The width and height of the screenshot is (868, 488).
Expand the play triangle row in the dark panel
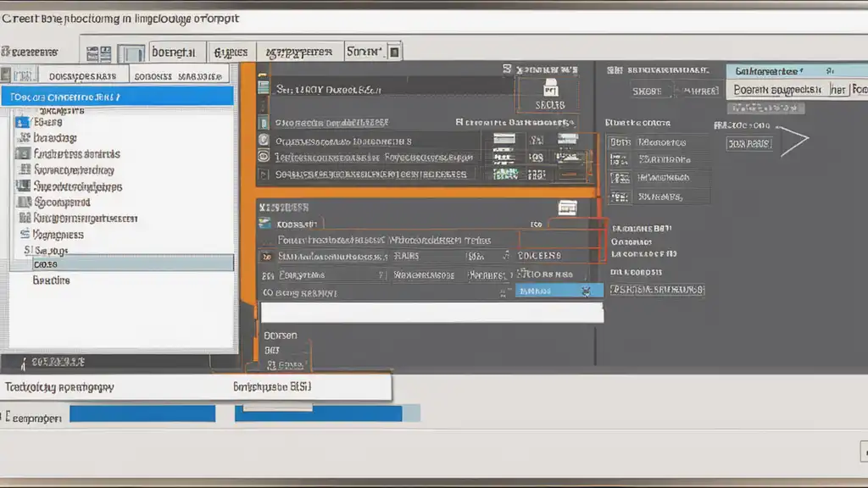[264, 175]
